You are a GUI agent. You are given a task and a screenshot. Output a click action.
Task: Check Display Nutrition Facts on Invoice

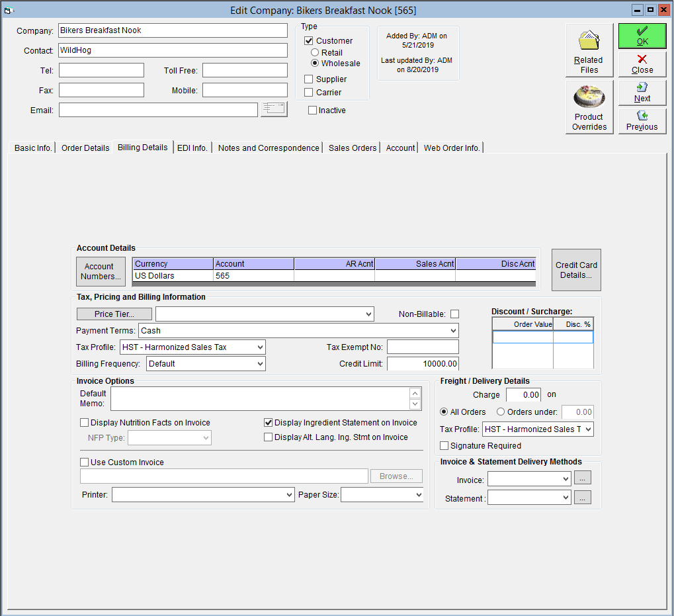click(x=84, y=423)
